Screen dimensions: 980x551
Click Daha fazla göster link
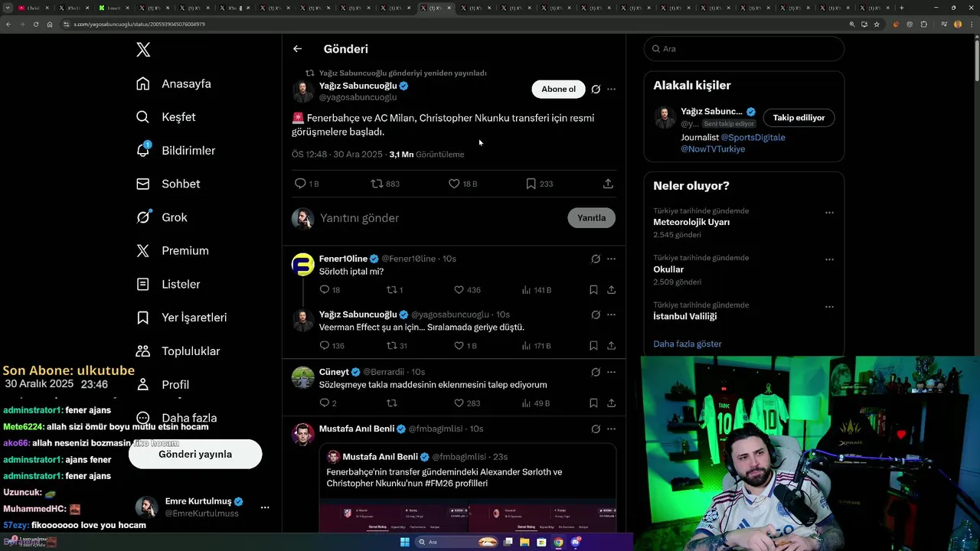point(688,344)
